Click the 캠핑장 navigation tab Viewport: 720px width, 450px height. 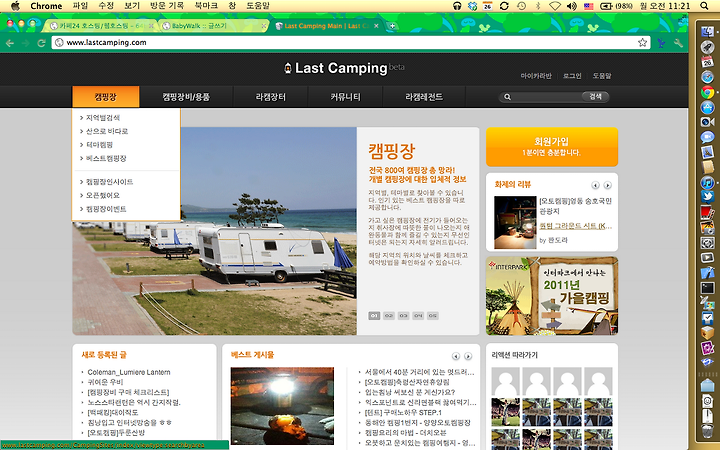(x=106, y=97)
